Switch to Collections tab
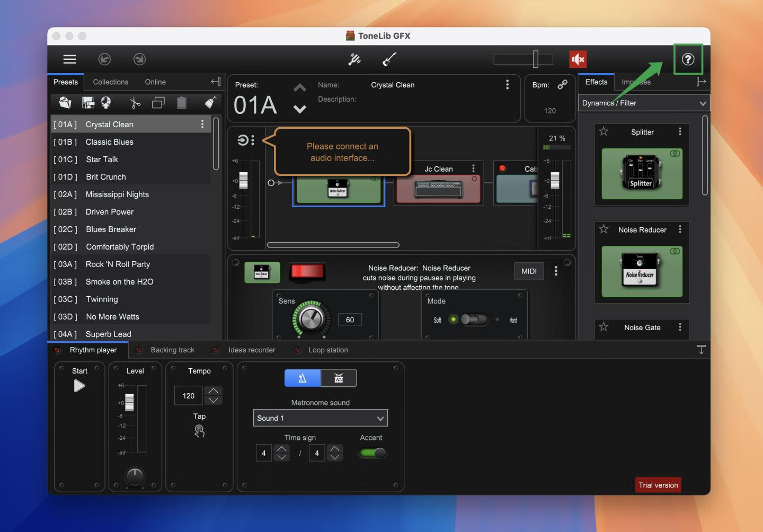Screen dimensions: 763x532 (110, 82)
